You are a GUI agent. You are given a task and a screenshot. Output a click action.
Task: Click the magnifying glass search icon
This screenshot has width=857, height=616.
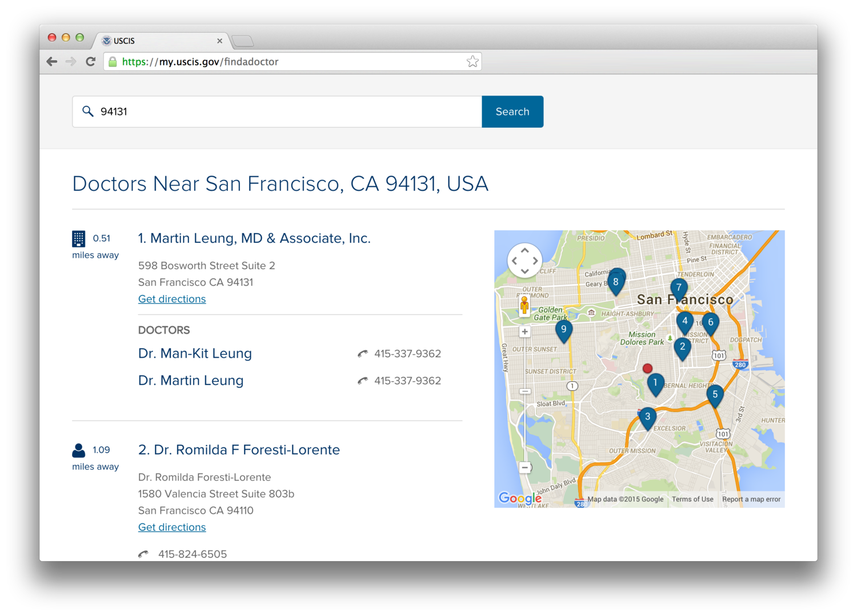pyautogui.click(x=87, y=111)
